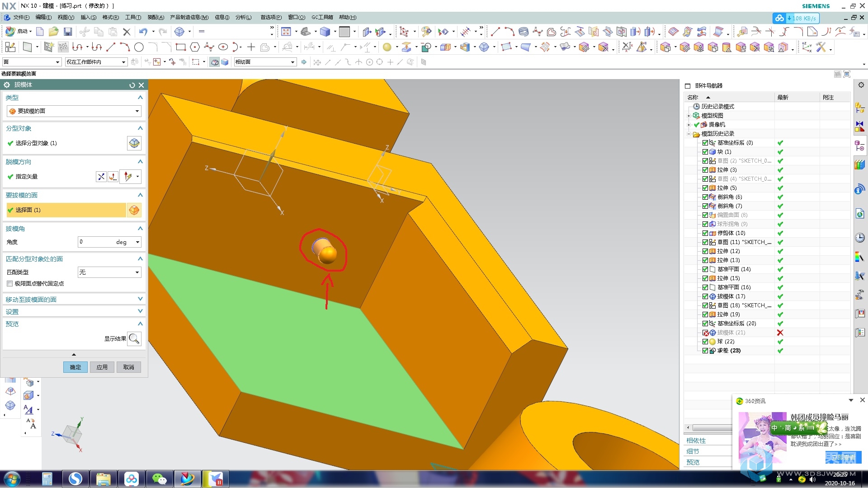Open the deg angle unit dropdown arrow
Screen dimensions: 868x488
click(137, 242)
